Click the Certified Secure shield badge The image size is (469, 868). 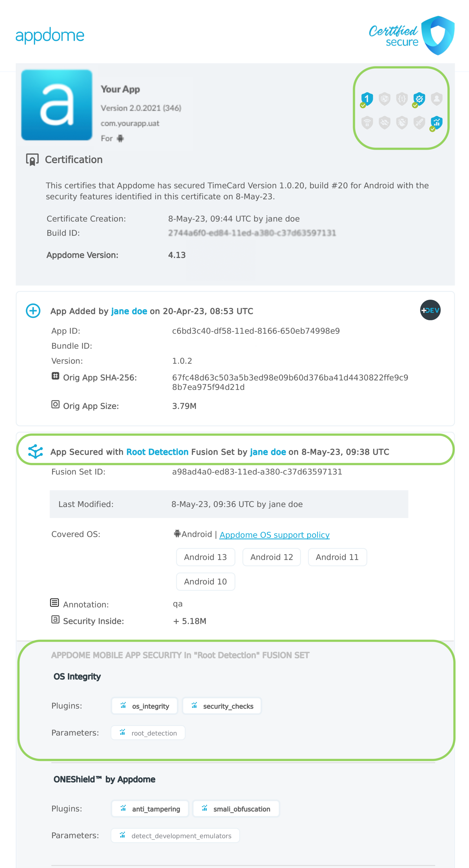coord(438,35)
